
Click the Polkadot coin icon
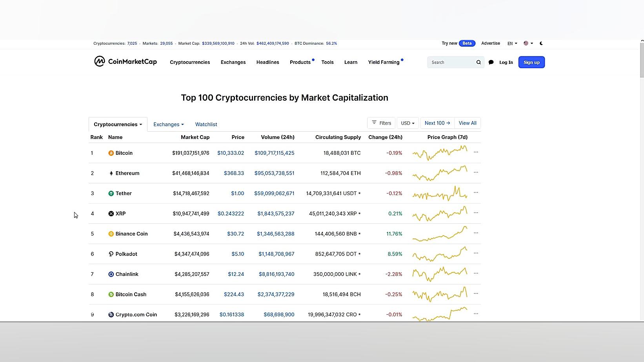coord(111,254)
